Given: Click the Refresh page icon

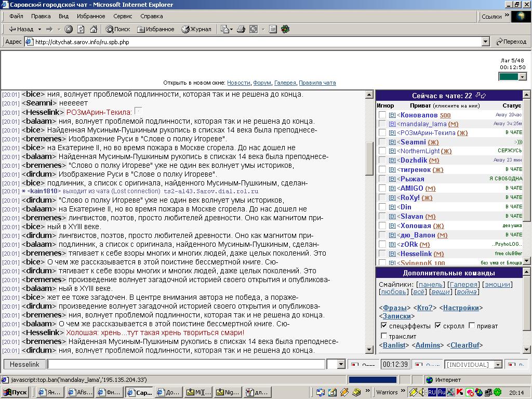Looking at the screenshot, I should (x=81, y=29).
